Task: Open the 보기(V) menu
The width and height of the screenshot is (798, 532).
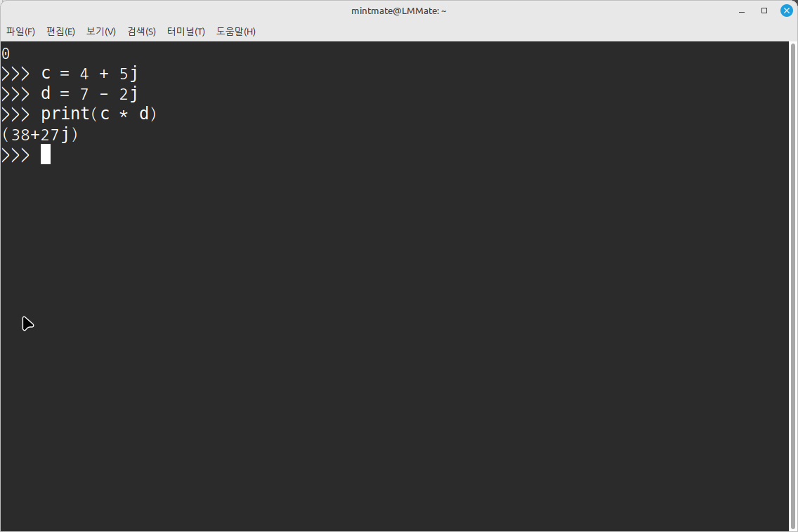Action: (x=100, y=32)
